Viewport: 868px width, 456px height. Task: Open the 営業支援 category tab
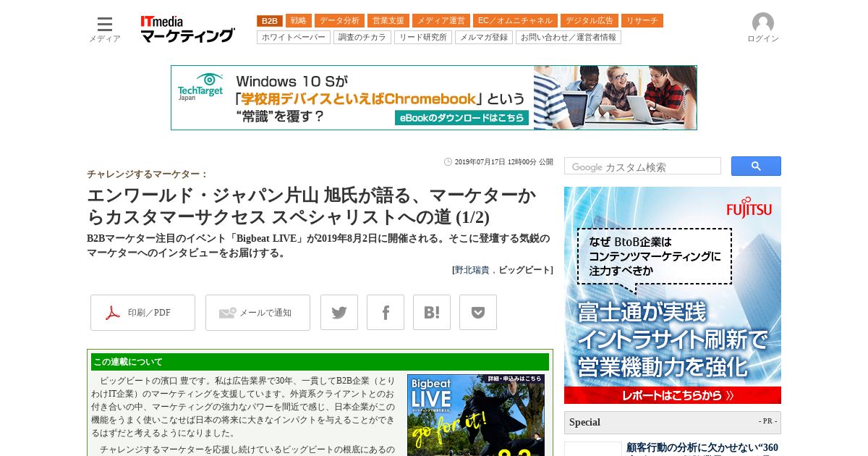(x=388, y=21)
